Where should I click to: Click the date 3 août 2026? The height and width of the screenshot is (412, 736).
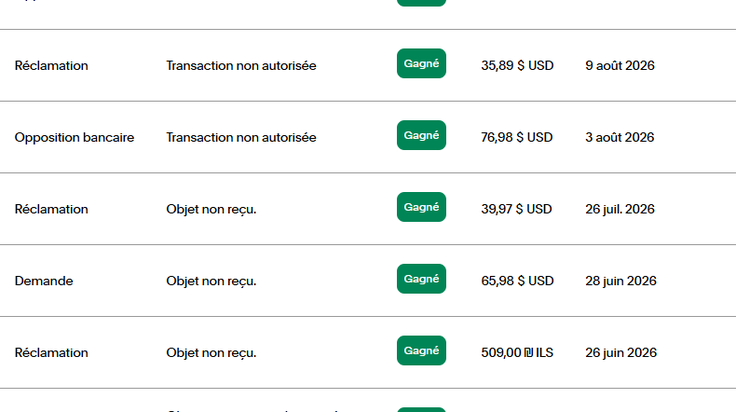(x=620, y=137)
